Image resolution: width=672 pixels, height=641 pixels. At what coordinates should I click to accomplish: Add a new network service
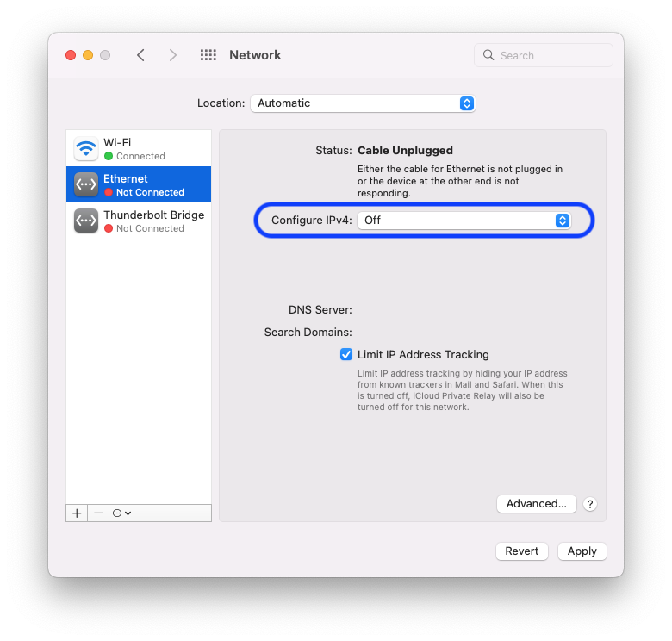point(77,513)
